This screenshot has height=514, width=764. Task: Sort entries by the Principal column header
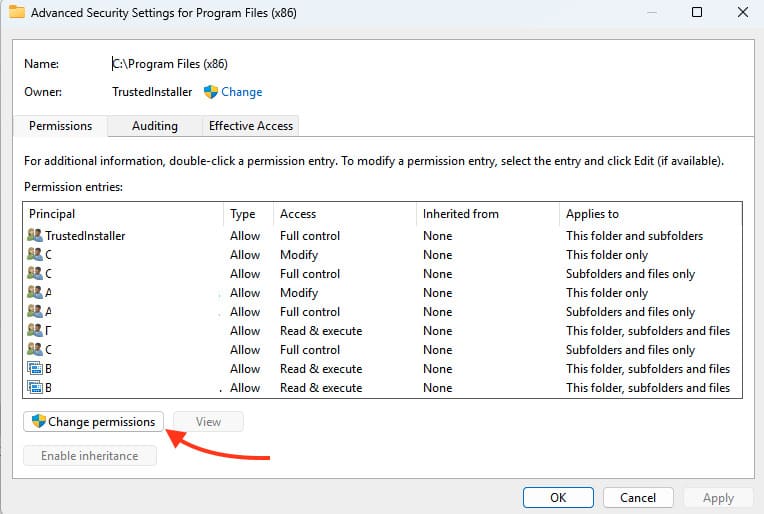[52, 214]
